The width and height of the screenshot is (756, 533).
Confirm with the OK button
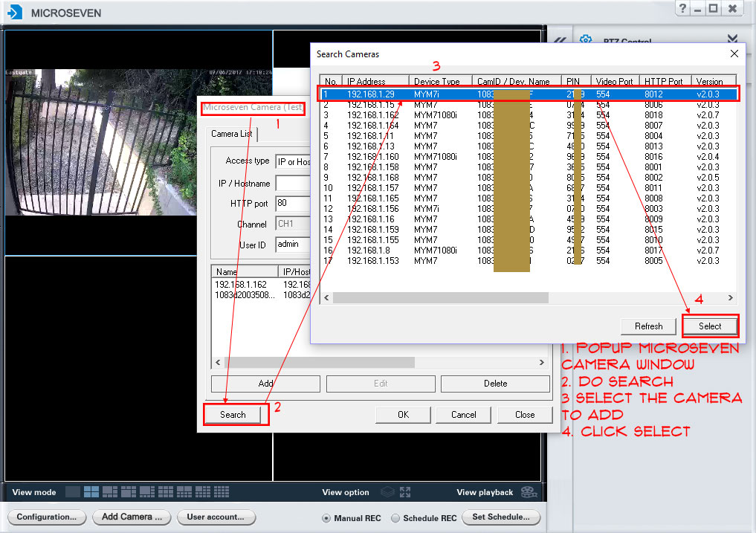click(403, 415)
